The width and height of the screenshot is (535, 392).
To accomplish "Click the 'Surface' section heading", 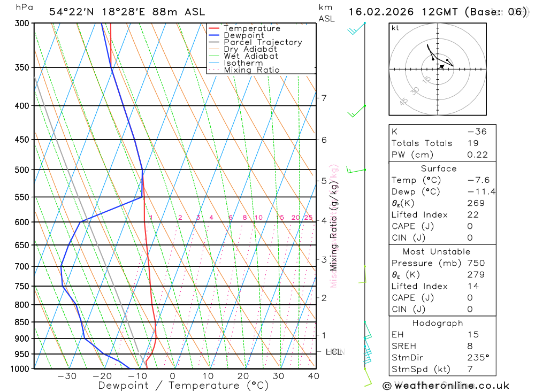I will 439,168.
